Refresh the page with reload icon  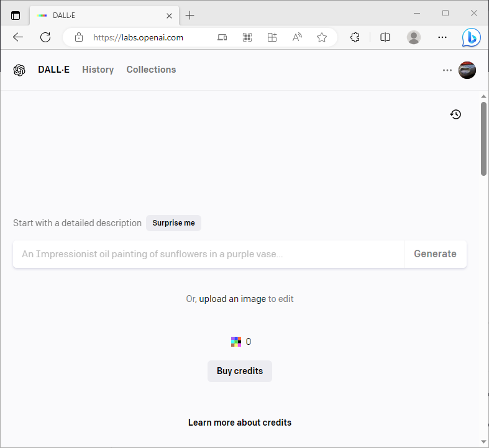(x=45, y=37)
